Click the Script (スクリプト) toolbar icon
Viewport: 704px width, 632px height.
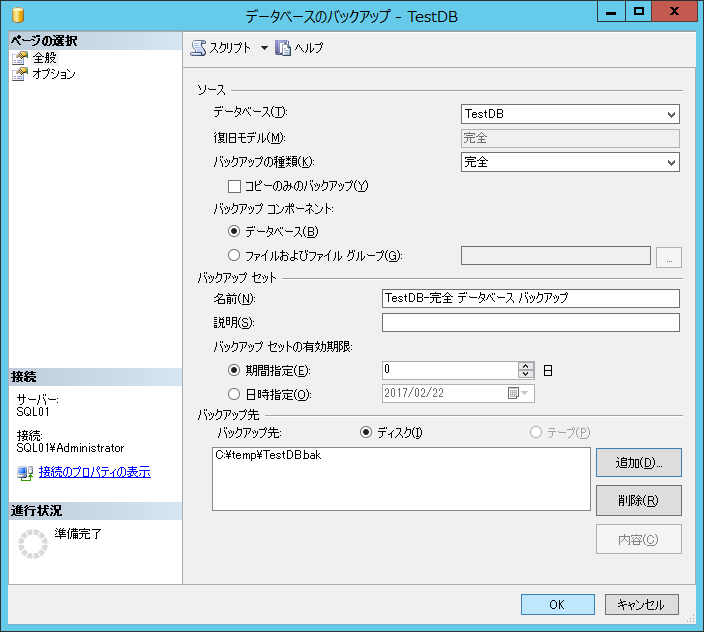198,48
